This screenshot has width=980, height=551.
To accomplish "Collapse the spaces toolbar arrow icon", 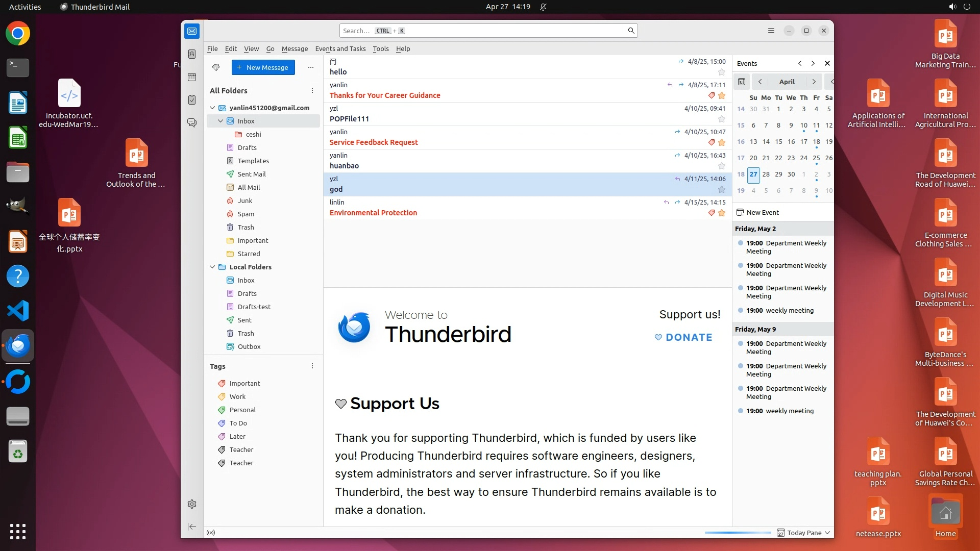I will 192,527.
